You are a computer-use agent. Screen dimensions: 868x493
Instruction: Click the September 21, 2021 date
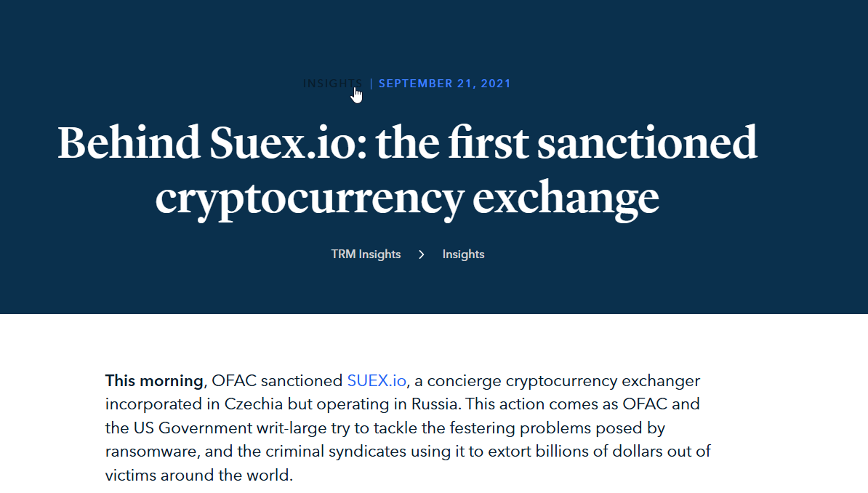[444, 84]
